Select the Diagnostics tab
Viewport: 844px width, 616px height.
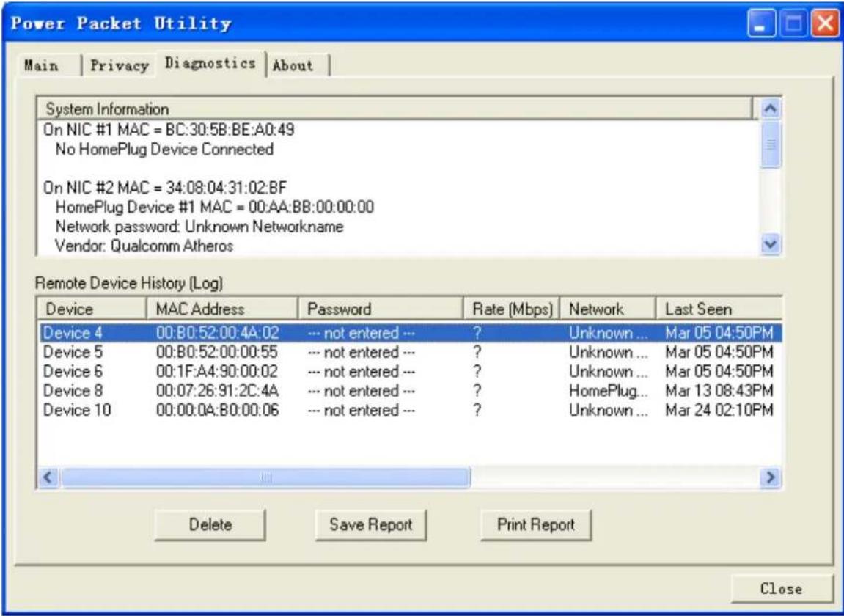coord(210,64)
